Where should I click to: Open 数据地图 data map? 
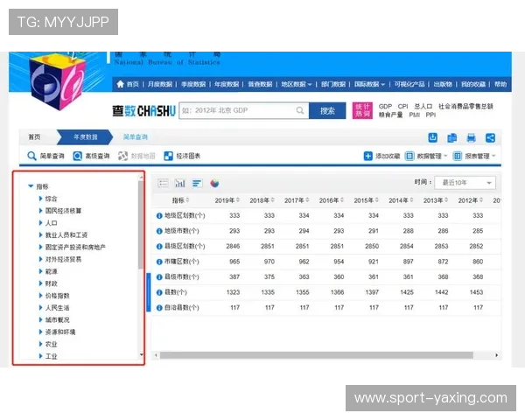(136, 156)
